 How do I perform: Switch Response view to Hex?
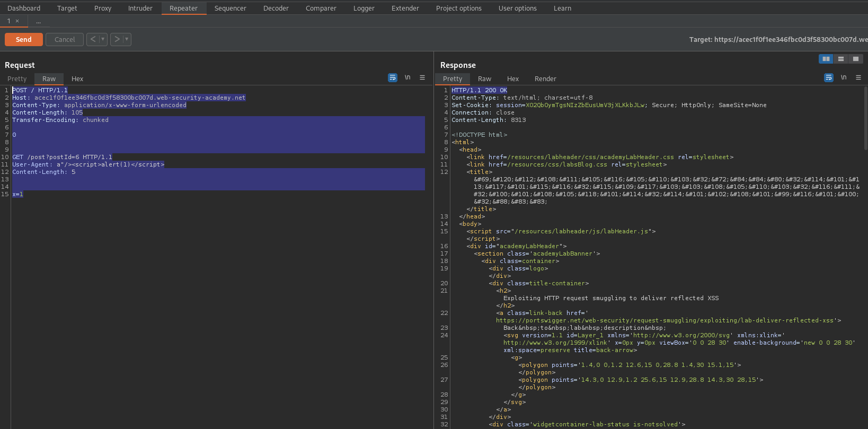tap(513, 78)
